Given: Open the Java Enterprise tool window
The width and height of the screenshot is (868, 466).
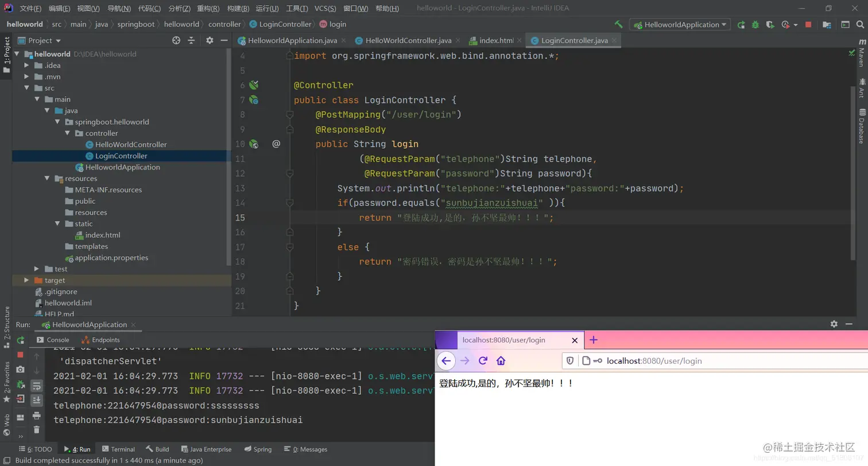Looking at the screenshot, I should (206, 449).
